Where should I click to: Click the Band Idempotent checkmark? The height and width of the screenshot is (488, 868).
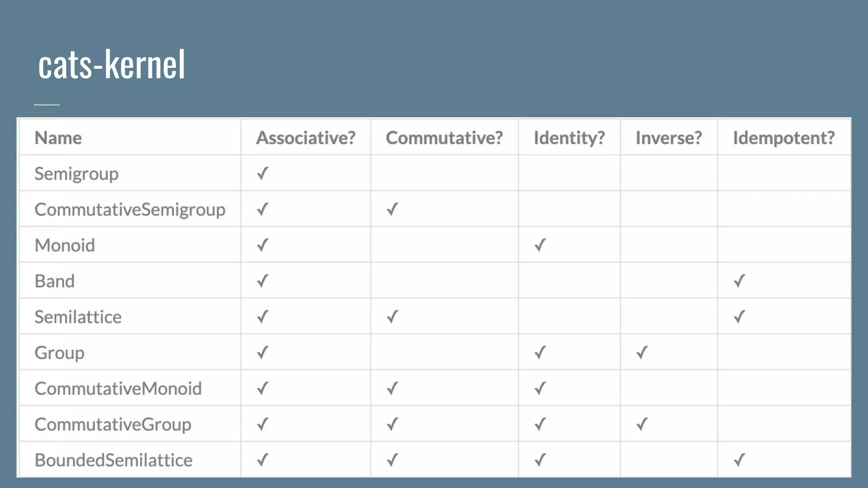pos(740,281)
